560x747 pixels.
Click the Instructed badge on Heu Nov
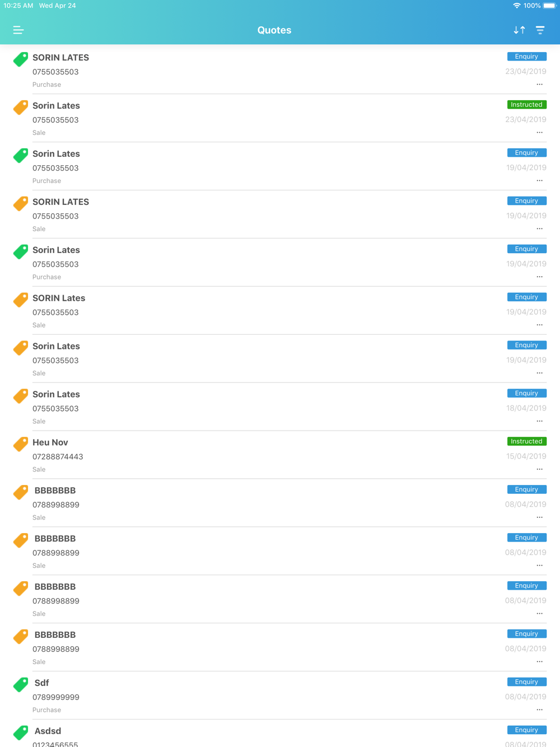(x=526, y=441)
